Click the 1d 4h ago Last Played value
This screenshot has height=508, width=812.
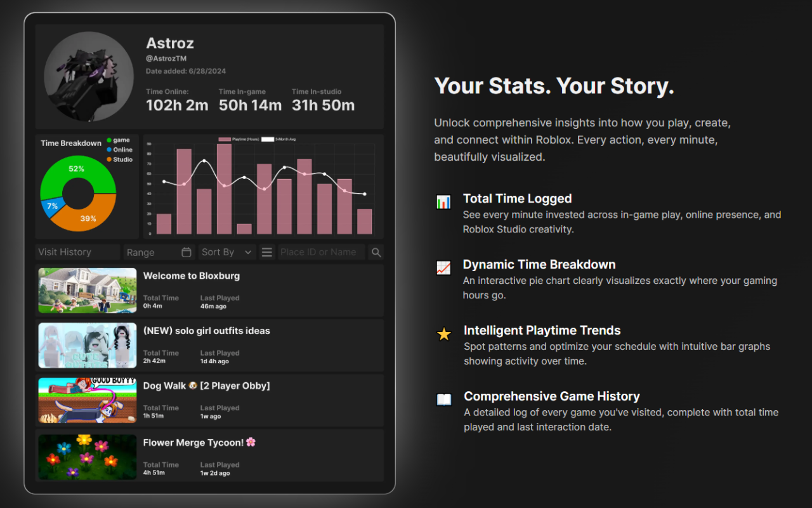coord(214,361)
